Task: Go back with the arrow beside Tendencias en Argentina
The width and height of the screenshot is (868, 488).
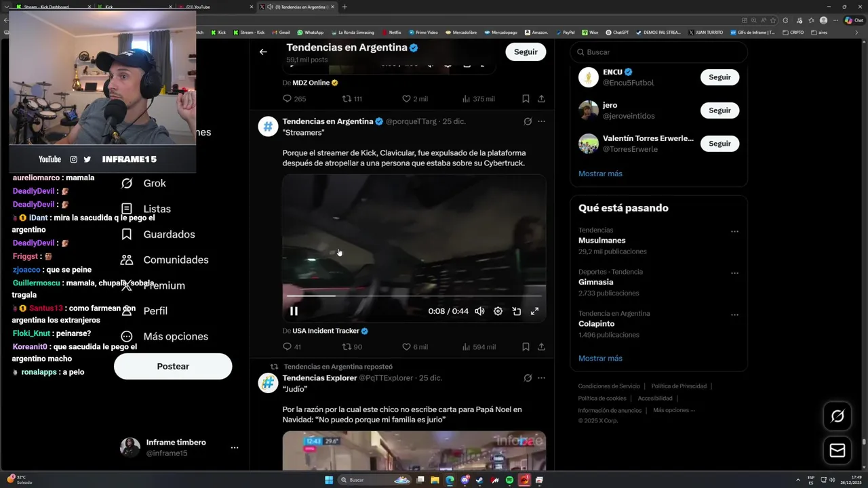Action: (263, 52)
